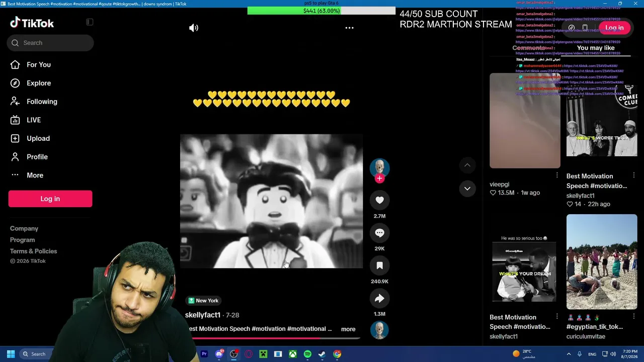
Task: Open the video options three-dot menu
Action: click(349, 28)
